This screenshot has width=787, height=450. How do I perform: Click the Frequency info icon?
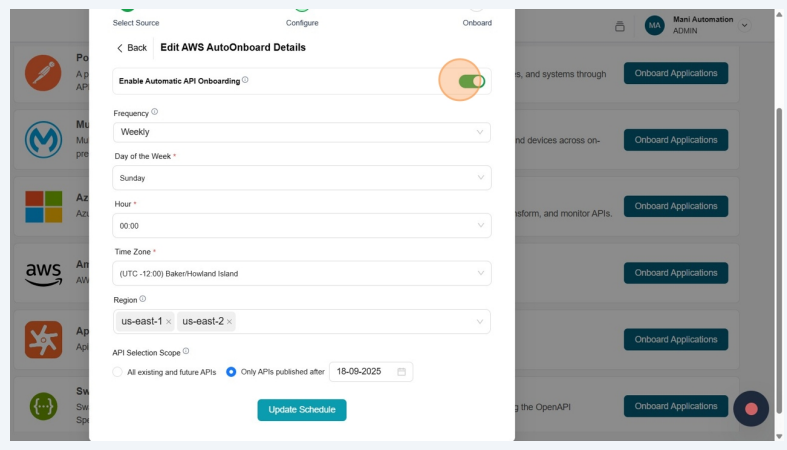click(x=154, y=112)
